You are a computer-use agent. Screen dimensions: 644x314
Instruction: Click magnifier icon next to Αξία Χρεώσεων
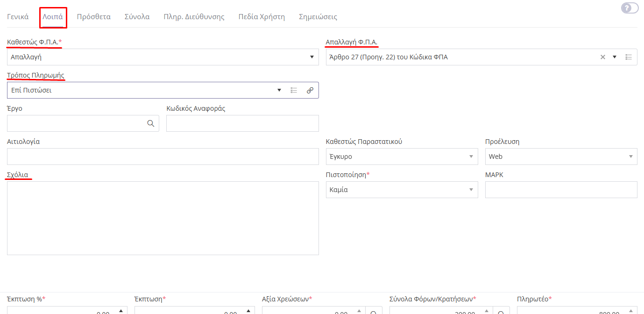click(x=374, y=312)
